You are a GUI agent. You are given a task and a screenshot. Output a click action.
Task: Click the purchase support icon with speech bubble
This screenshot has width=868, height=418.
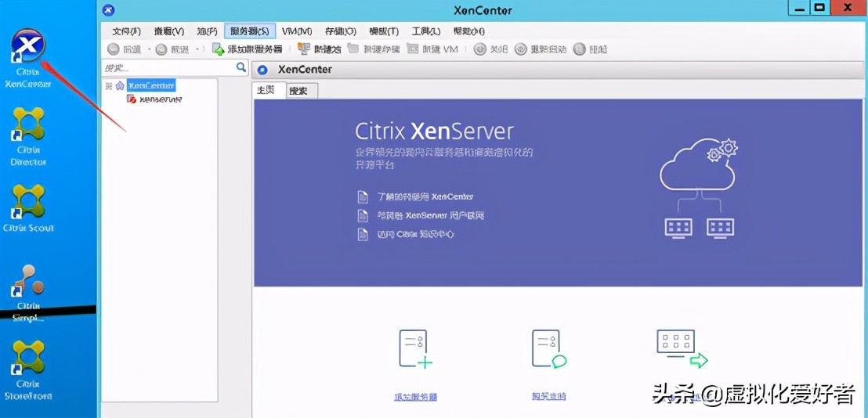[549, 349]
